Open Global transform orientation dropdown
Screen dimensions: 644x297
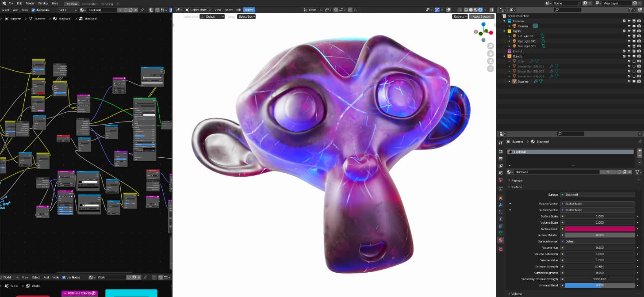tap(313, 10)
